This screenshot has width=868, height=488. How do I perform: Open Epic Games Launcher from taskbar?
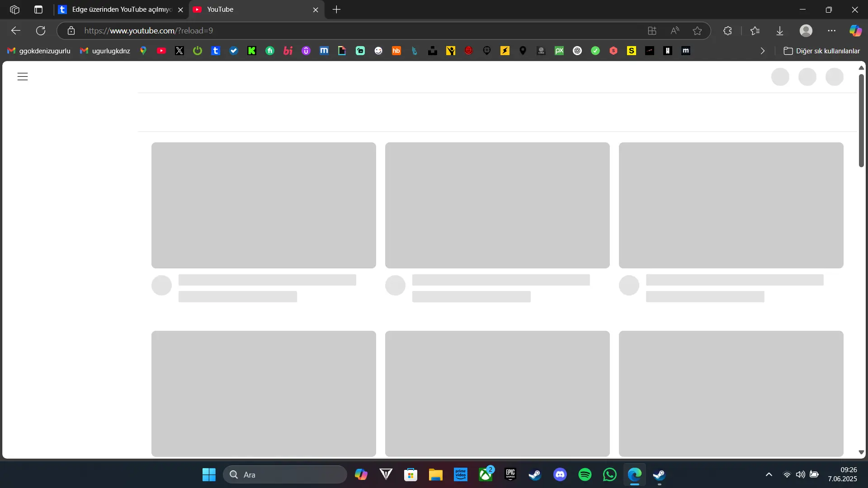[x=510, y=474]
